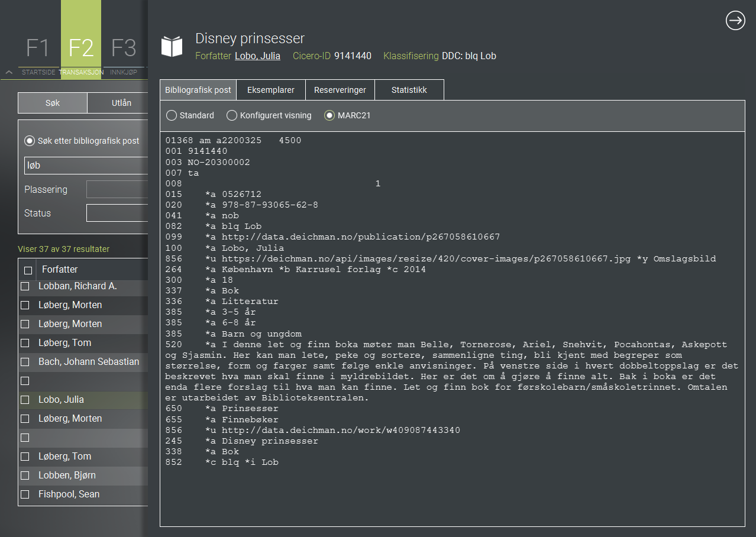Viewport: 756px width, 537px height.
Task: Click the work URL ending w409087443340
Action: click(341, 430)
